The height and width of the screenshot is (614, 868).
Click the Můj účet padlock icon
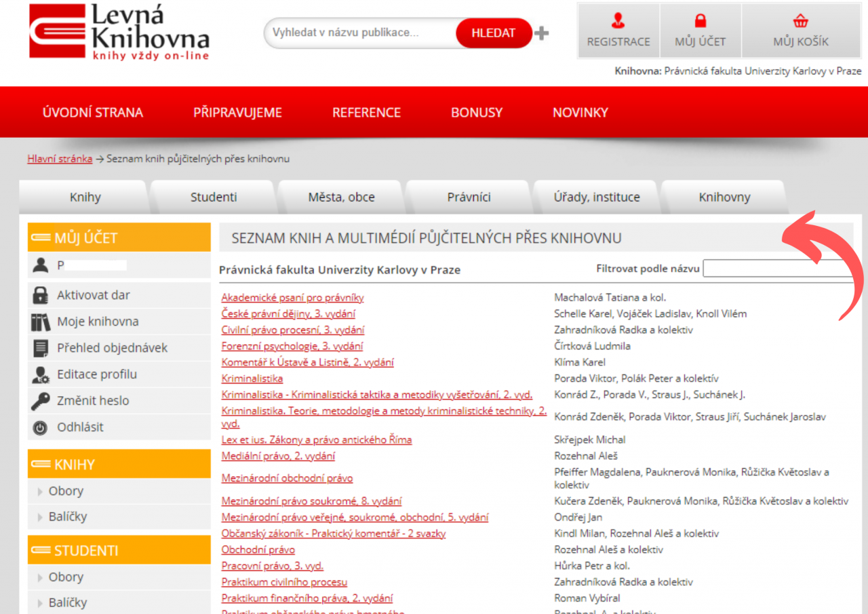(x=701, y=20)
